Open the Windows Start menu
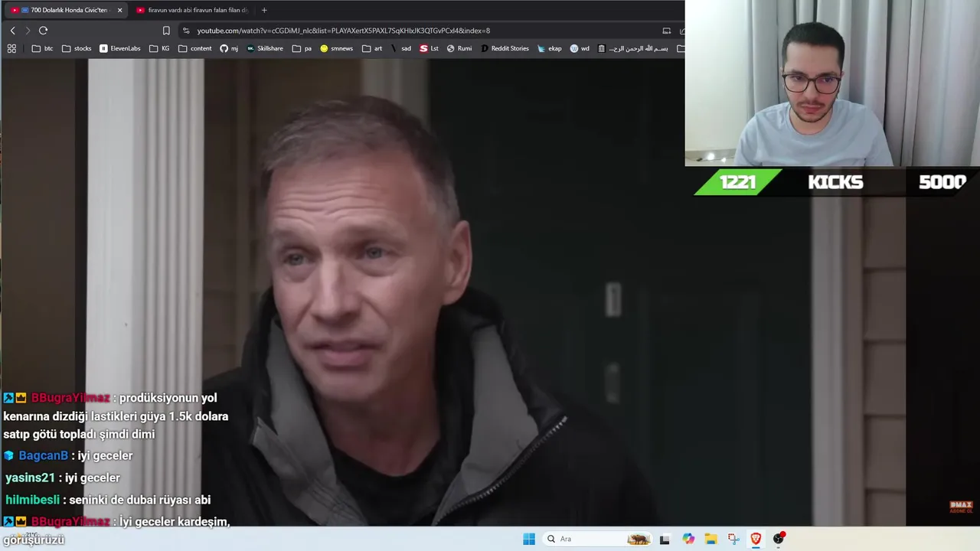Image resolution: width=980 pixels, height=551 pixels. (x=529, y=539)
